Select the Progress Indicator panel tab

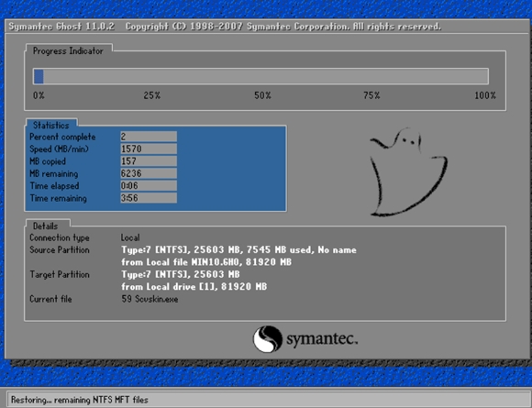68,50
